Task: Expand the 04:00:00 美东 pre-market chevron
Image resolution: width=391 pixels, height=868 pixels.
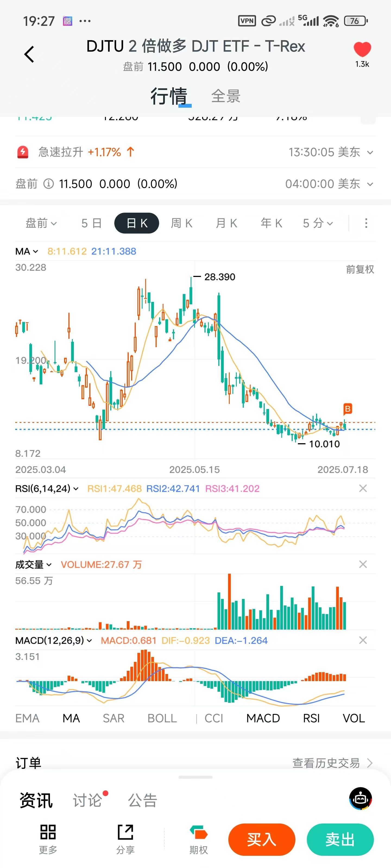Action: pyautogui.click(x=370, y=184)
